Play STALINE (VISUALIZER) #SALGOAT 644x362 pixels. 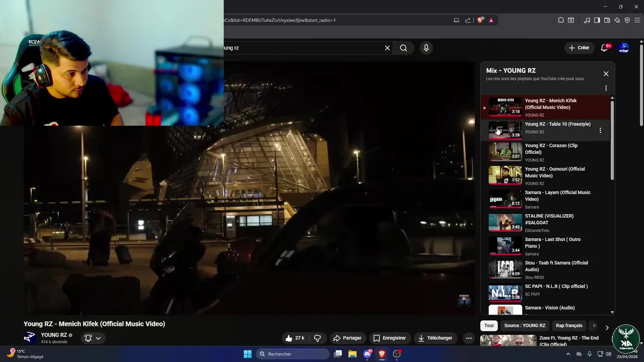[x=546, y=223]
